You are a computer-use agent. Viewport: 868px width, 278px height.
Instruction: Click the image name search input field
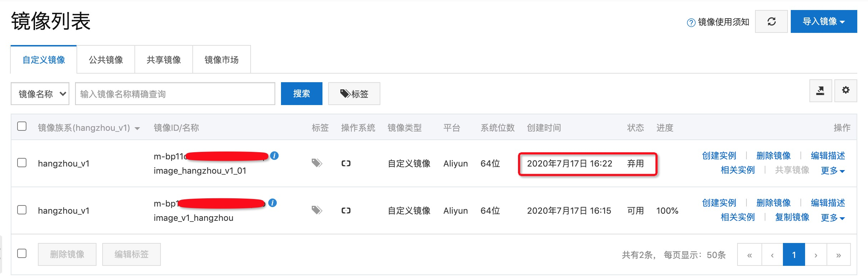pyautogui.click(x=175, y=94)
